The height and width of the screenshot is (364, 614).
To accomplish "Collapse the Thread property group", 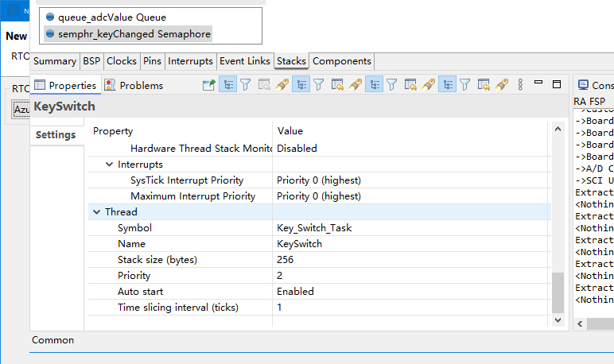I will (97, 211).
